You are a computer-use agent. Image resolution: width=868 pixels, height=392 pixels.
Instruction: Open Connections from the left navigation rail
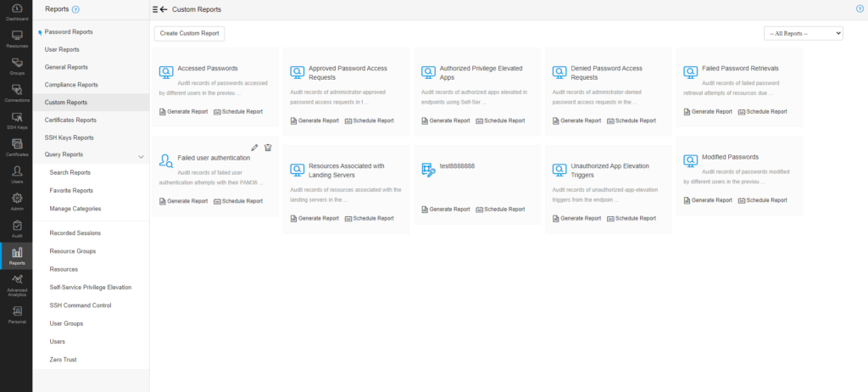[16, 92]
